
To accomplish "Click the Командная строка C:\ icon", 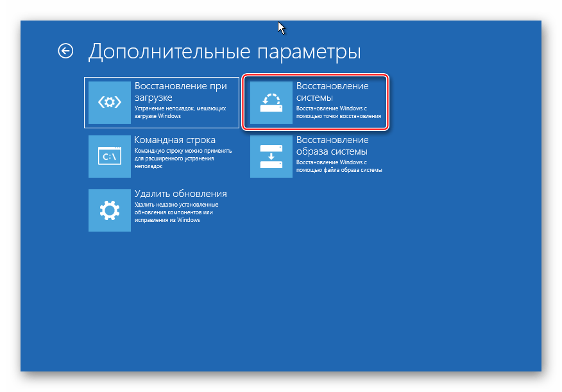I will (109, 156).
